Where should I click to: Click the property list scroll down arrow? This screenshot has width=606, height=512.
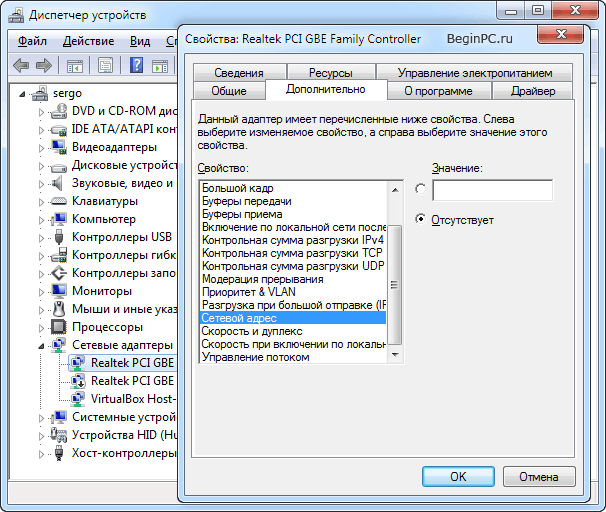pyautogui.click(x=395, y=354)
